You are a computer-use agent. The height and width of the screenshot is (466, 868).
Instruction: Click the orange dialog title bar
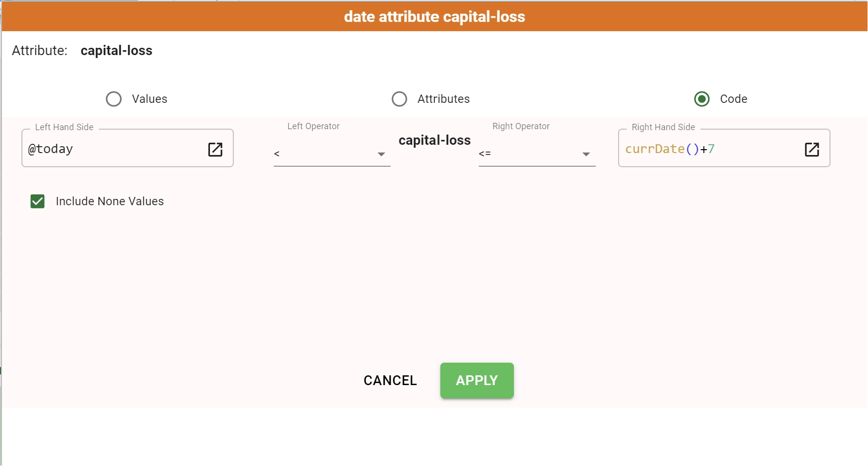434,17
